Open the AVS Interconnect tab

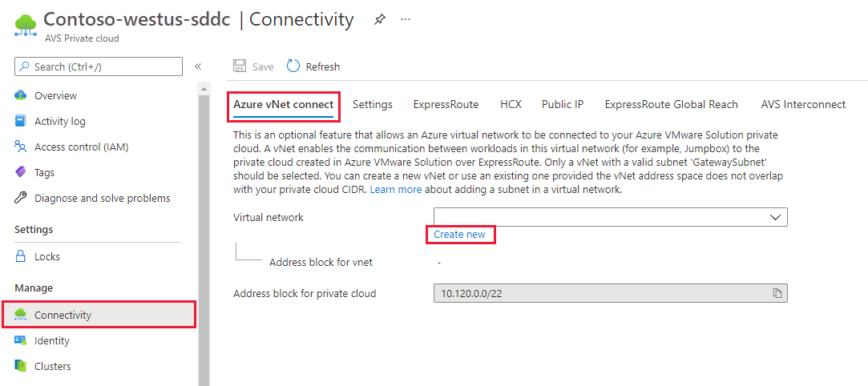tap(803, 104)
